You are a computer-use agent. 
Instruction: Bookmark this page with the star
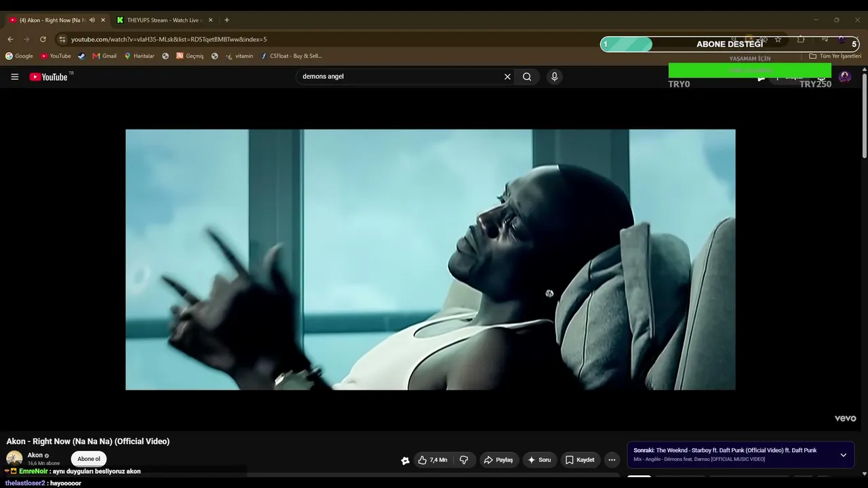[778, 39]
